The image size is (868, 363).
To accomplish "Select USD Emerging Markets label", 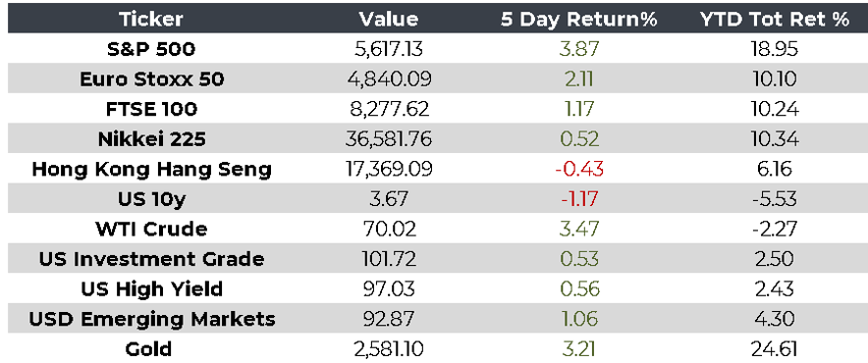I will (151, 319).
